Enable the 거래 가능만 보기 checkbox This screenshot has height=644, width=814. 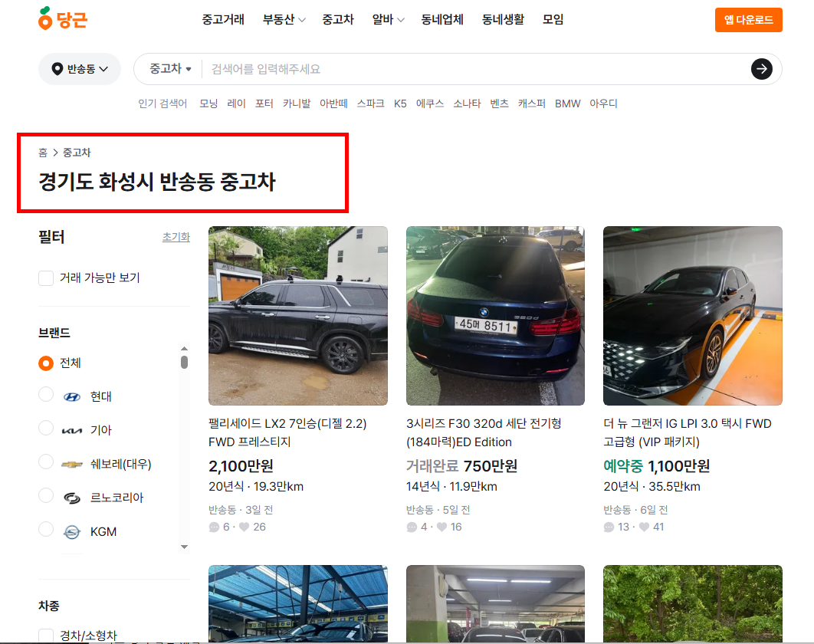[x=45, y=278]
